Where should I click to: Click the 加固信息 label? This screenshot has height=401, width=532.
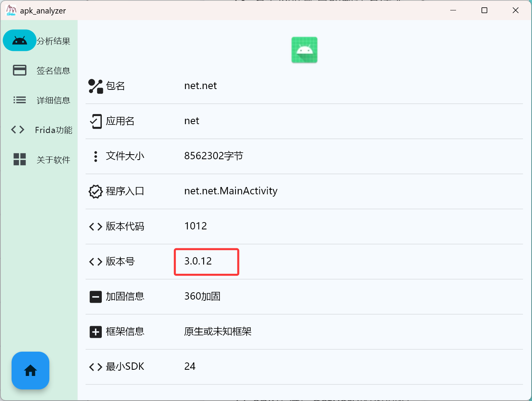pos(125,296)
